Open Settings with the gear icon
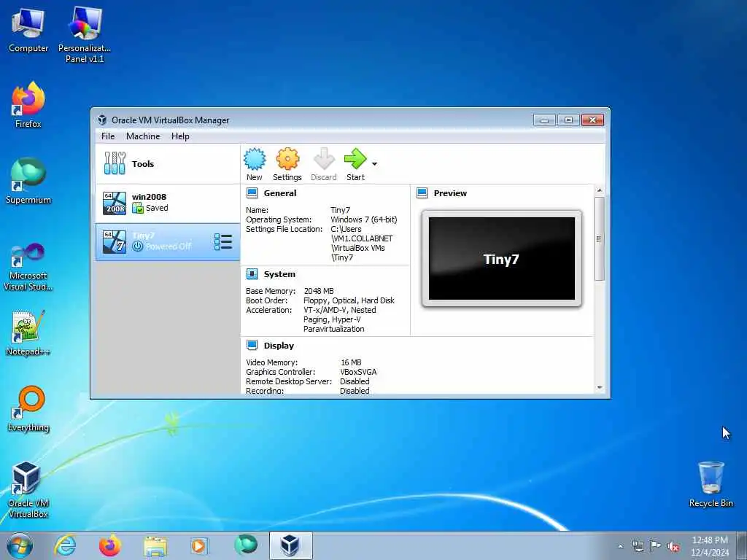This screenshot has width=747, height=560. 287,159
